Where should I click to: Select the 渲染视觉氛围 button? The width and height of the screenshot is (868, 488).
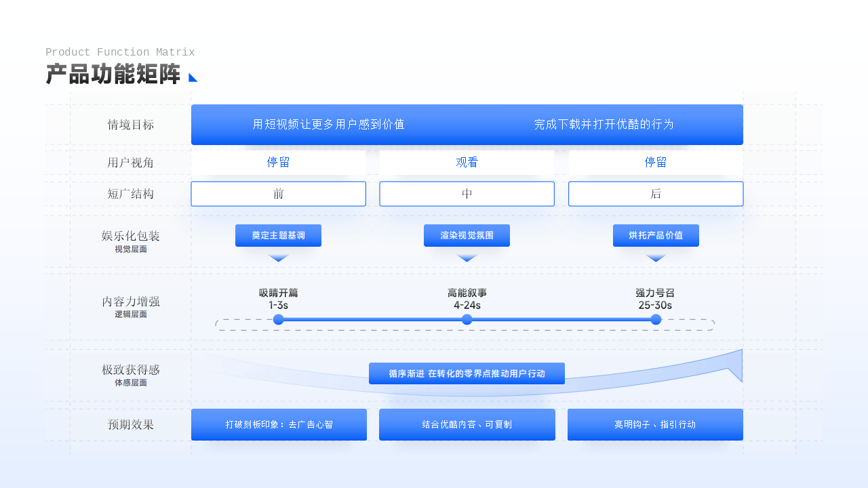(467, 235)
